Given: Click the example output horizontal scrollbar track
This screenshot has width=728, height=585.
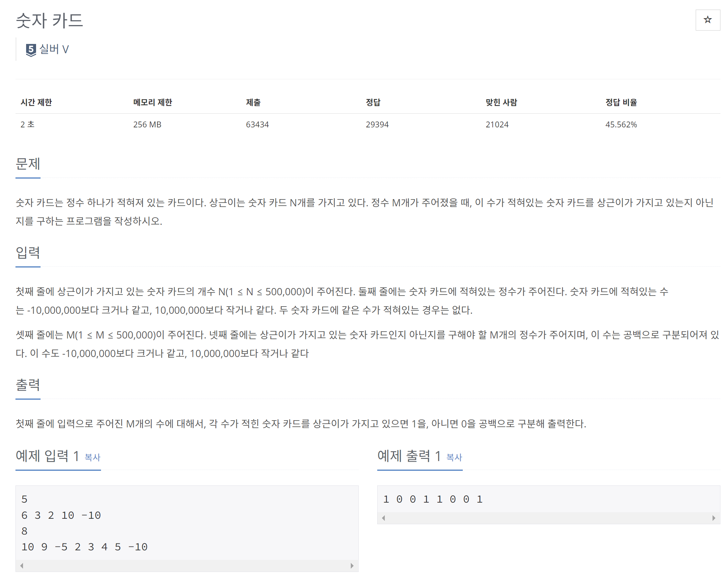Looking at the screenshot, I should [548, 518].
